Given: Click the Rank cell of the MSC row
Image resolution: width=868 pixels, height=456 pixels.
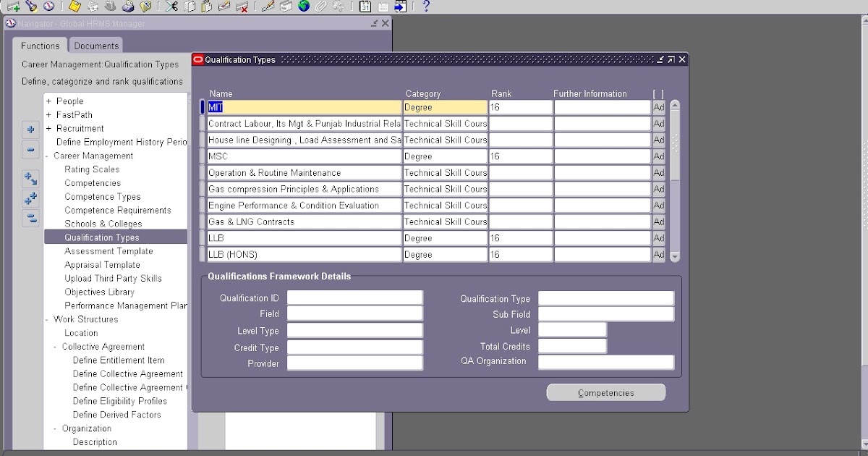Looking at the screenshot, I should (521, 156).
